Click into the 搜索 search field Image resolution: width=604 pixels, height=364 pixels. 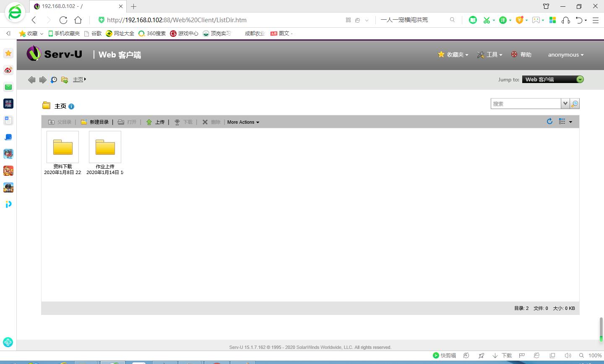[x=526, y=104]
